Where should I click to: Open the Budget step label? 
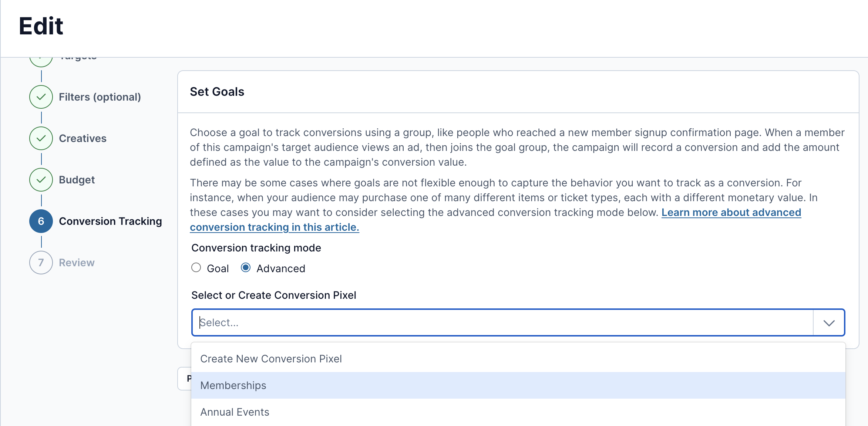pyautogui.click(x=77, y=180)
